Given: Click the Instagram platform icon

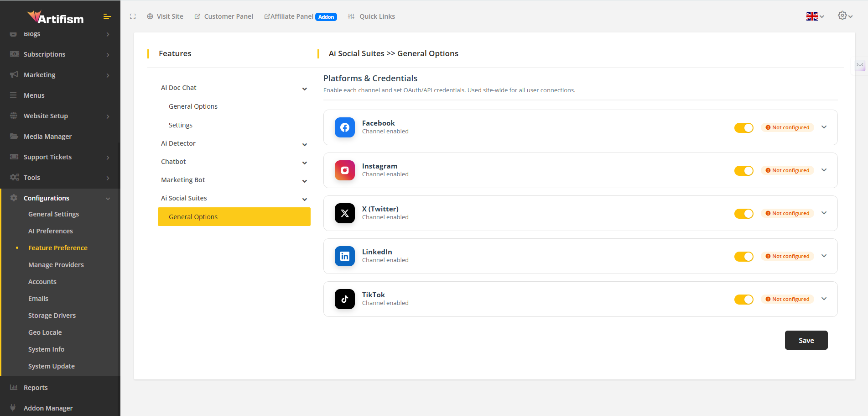Looking at the screenshot, I should click(344, 170).
